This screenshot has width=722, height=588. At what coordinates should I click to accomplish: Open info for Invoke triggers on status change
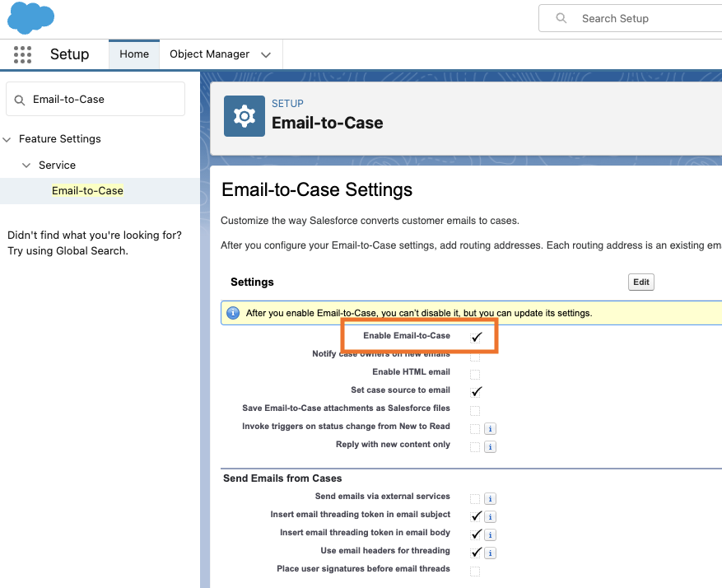[490, 429]
